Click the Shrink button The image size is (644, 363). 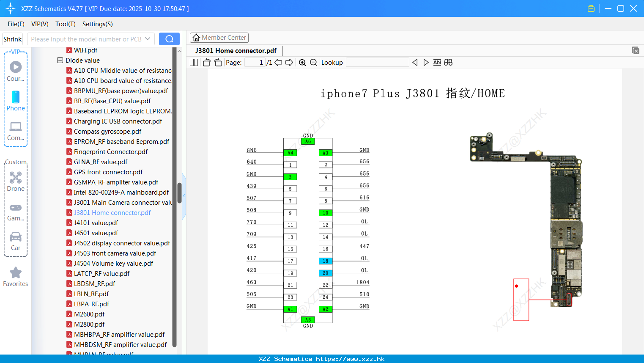(x=12, y=39)
